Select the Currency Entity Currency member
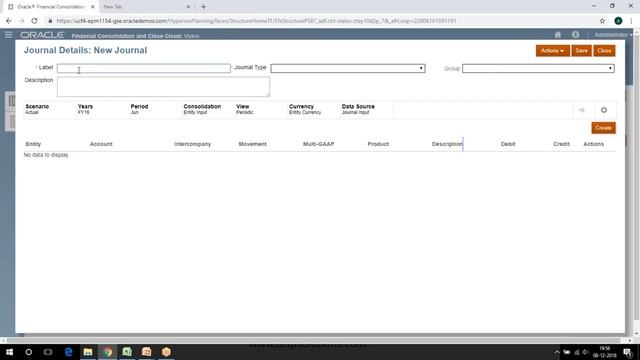 click(305, 109)
